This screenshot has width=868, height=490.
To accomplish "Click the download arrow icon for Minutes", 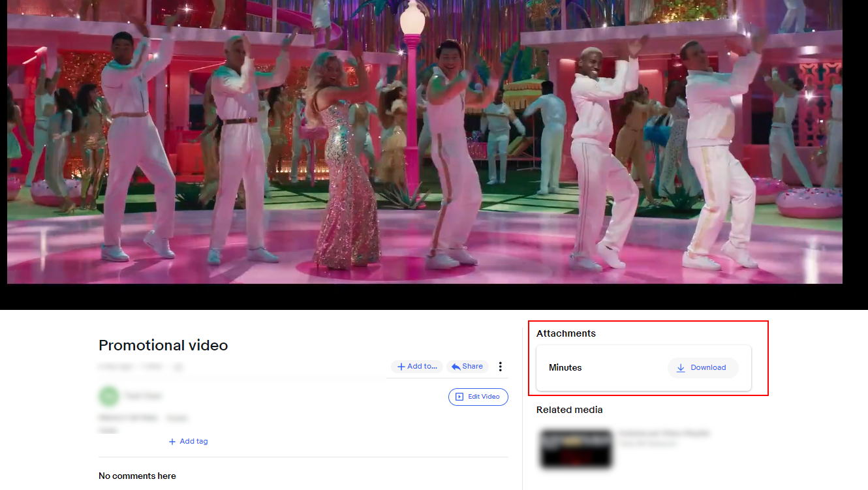I will pyautogui.click(x=681, y=368).
